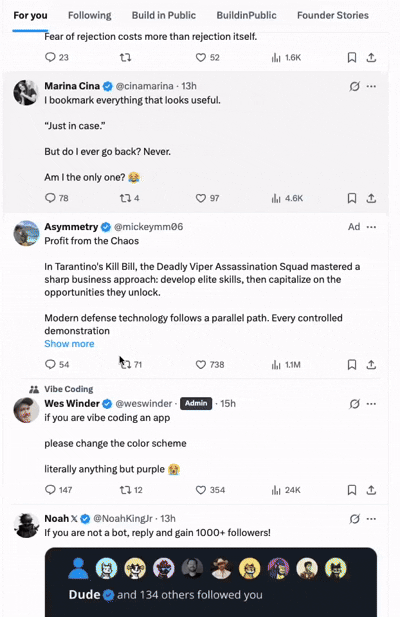Image resolution: width=400 pixels, height=617 pixels.
Task: View analytics of Marina Cina's 4.6K views
Action: coord(288,198)
